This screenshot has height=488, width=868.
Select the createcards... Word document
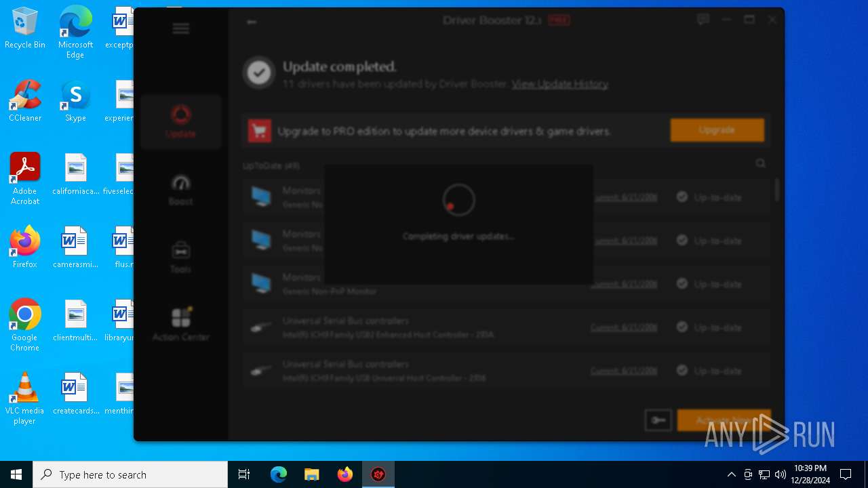point(75,394)
